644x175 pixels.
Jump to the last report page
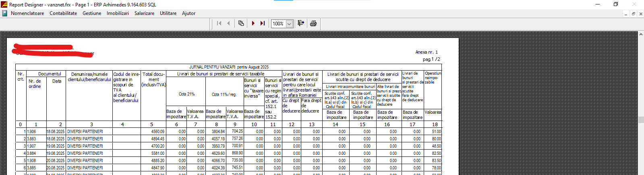[263, 23]
